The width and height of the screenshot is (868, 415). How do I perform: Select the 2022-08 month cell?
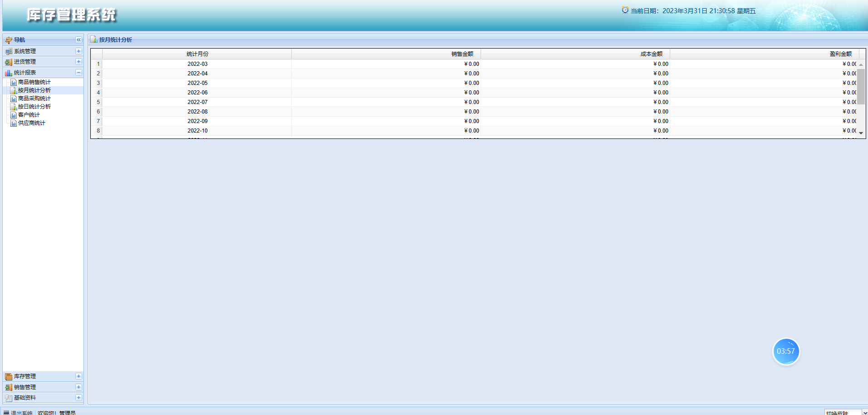(x=197, y=112)
